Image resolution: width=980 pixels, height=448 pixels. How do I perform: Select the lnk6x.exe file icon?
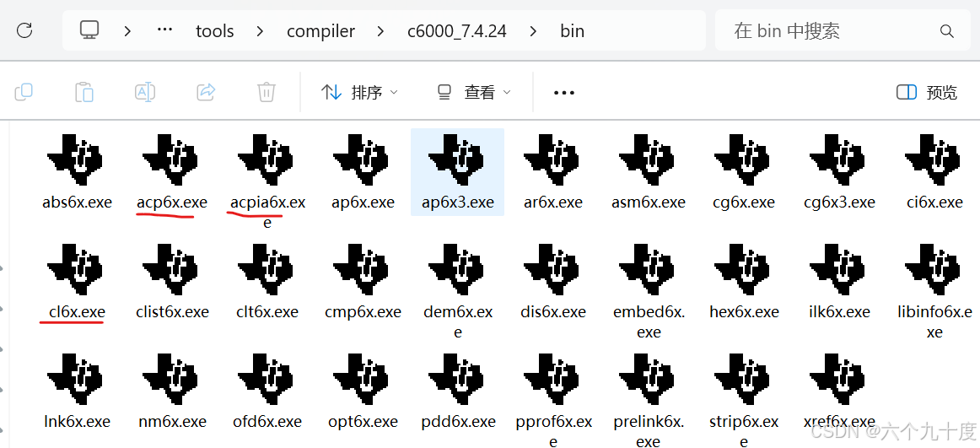pyautogui.click(x=74, y=380)
